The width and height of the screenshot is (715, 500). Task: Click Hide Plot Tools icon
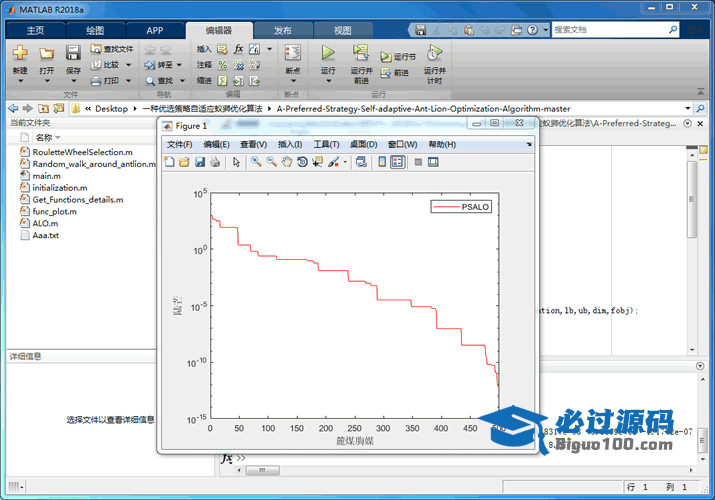(x=418, y=162)
